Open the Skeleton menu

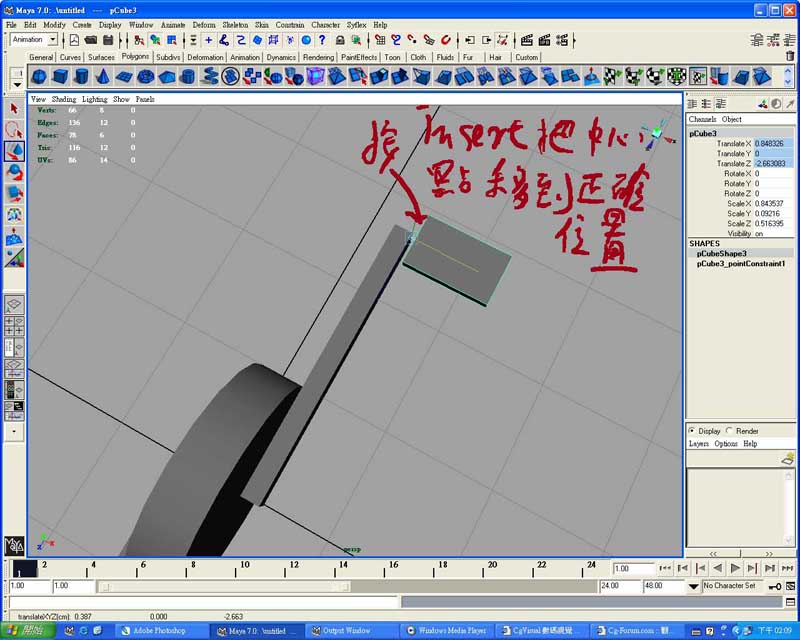click(235, 24)
